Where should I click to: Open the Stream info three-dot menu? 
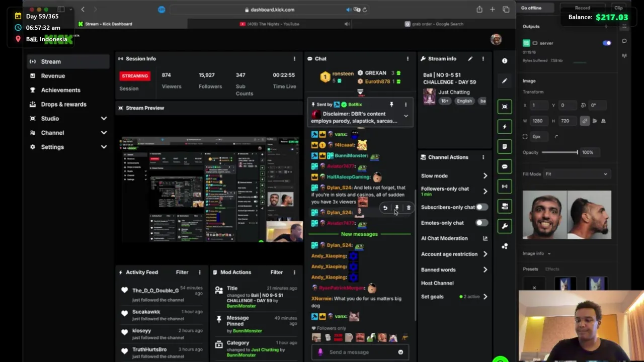coord(483,59)
